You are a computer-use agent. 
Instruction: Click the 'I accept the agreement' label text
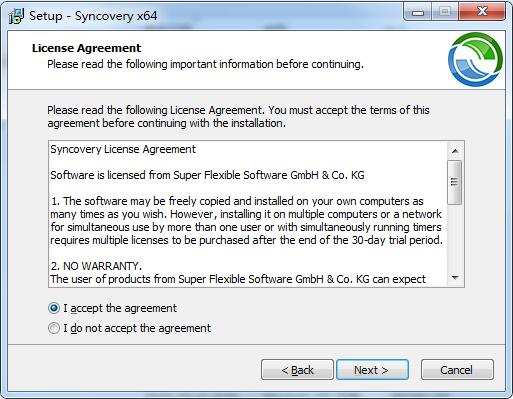120,308
